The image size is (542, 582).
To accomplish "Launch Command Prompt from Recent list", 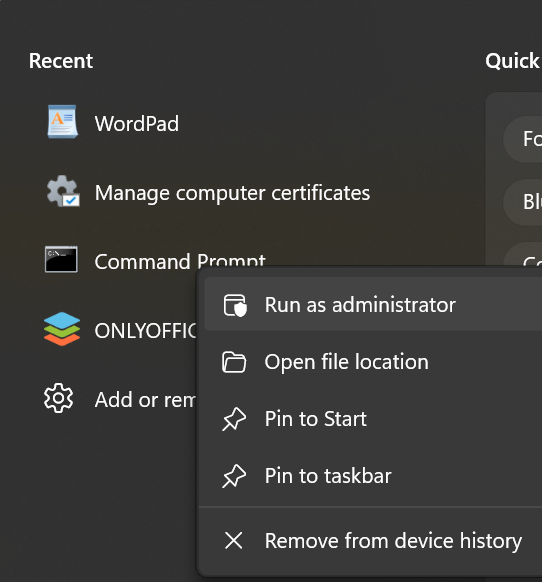I will pos(180,261).
